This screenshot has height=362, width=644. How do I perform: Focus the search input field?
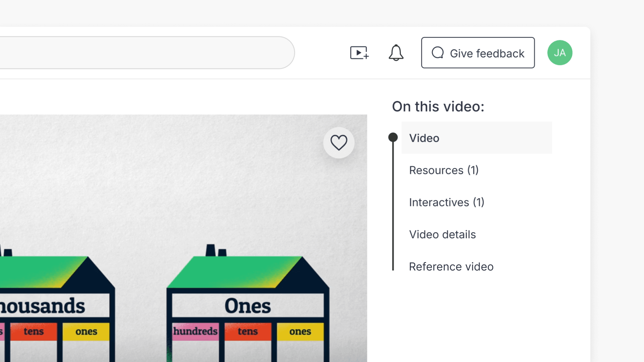click(x=147, y=53)
